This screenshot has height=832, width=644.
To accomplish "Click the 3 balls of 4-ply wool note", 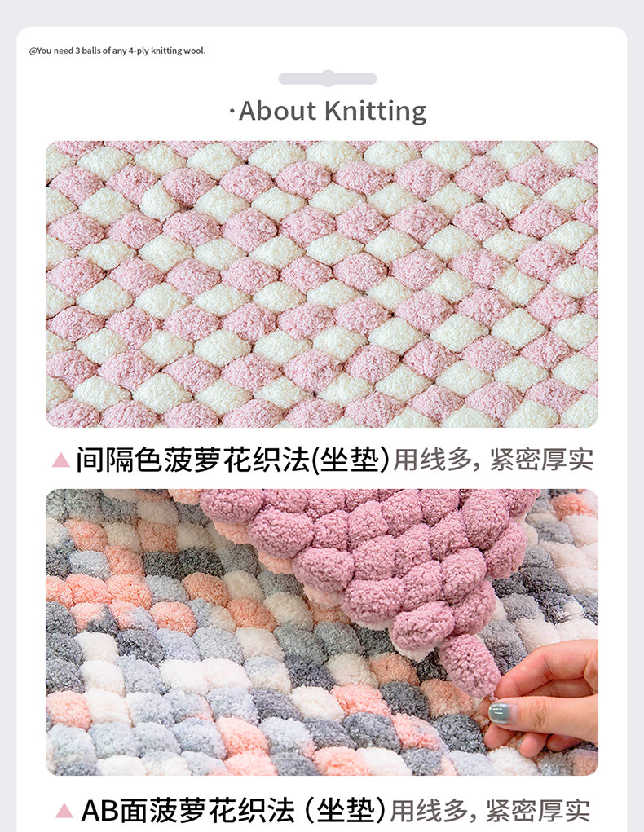I will click(x=117, y=51).
